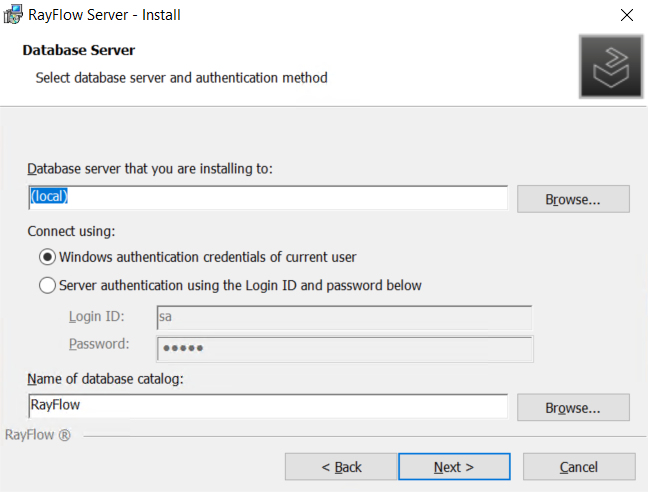This screenshot has width=648, height=492.
Task: Click the 'Connect using:' label
Action: 71,231
